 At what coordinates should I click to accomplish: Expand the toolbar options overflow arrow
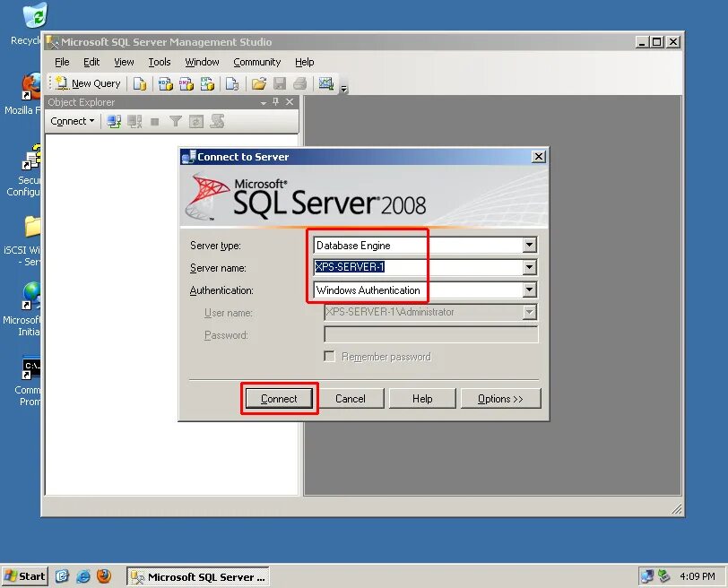click(344, 88)
